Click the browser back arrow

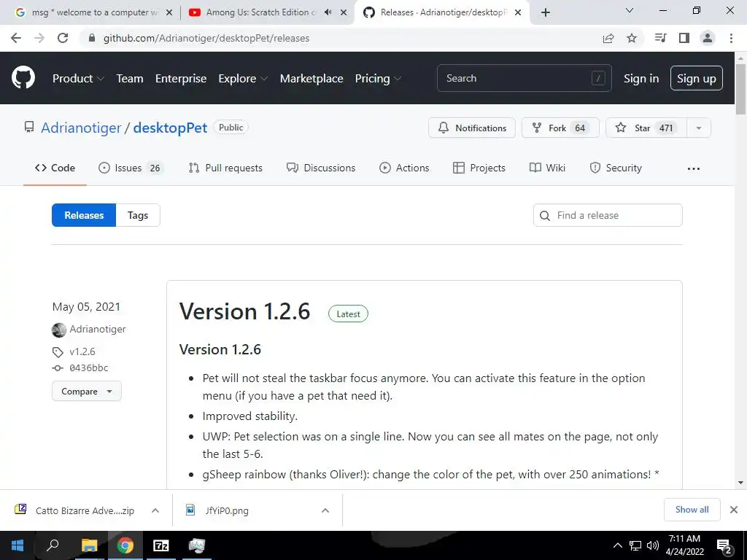[16, 38]
